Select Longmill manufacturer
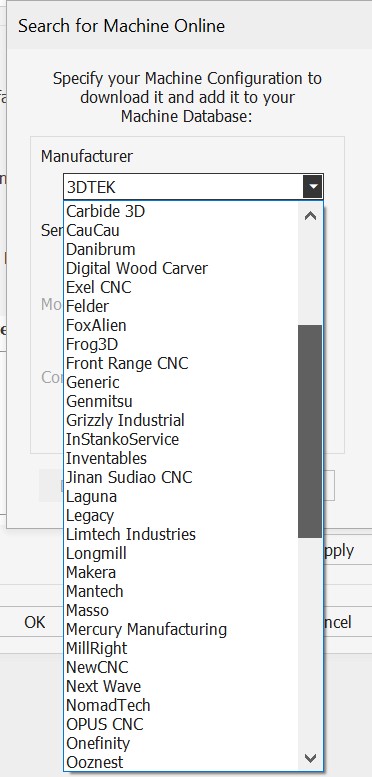The image size is (372, 777). click(x=182, y=554)
